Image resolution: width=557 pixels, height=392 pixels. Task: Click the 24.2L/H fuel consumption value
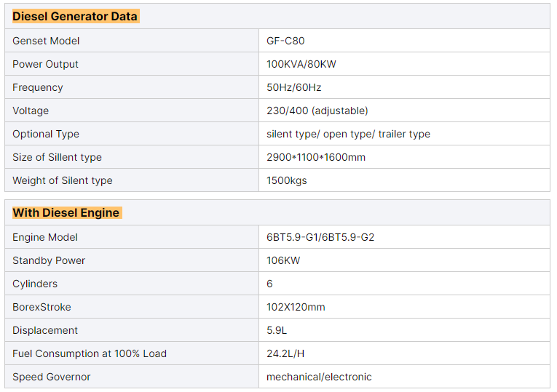(285, 353)
